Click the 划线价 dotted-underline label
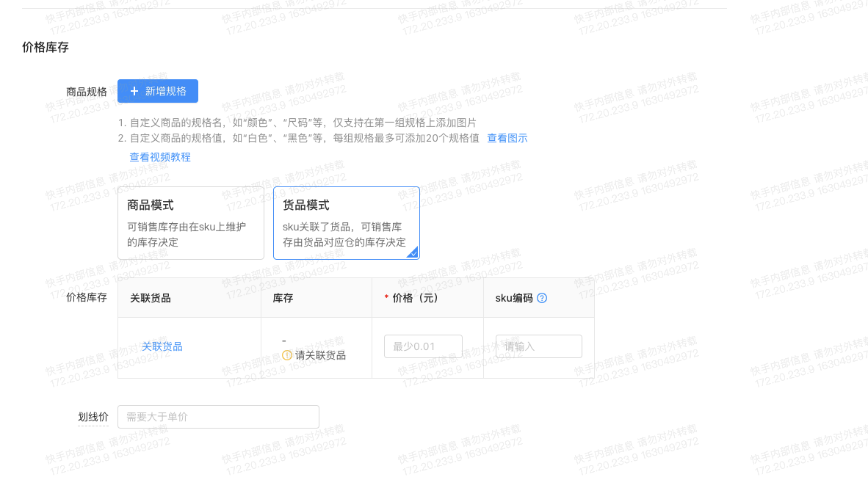Image resolution: width=868 pixels, height=477 pixels. point(93,418)
